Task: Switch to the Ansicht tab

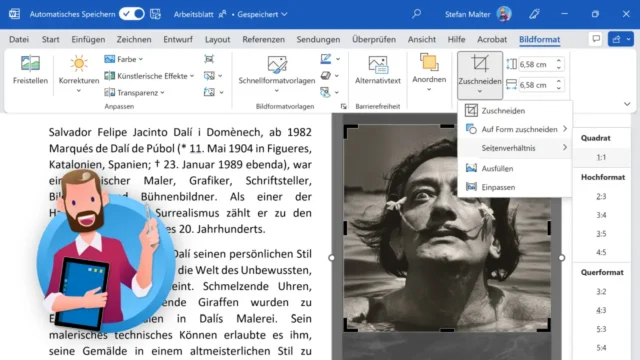Action: coord(422,40)
